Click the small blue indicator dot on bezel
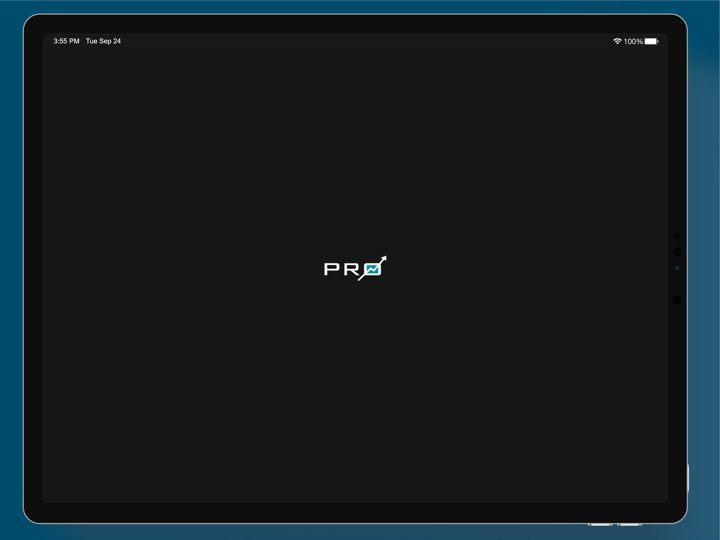 pos(677,268)
